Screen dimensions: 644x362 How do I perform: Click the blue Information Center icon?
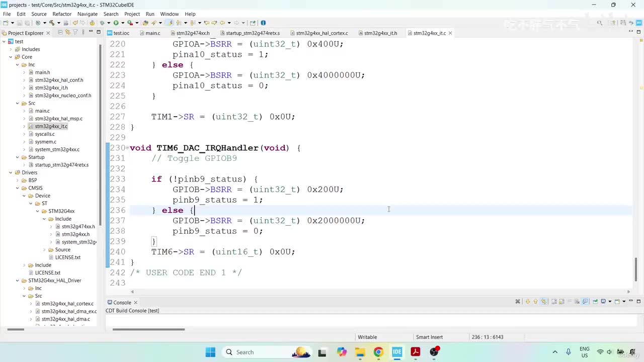coord(263,23)
